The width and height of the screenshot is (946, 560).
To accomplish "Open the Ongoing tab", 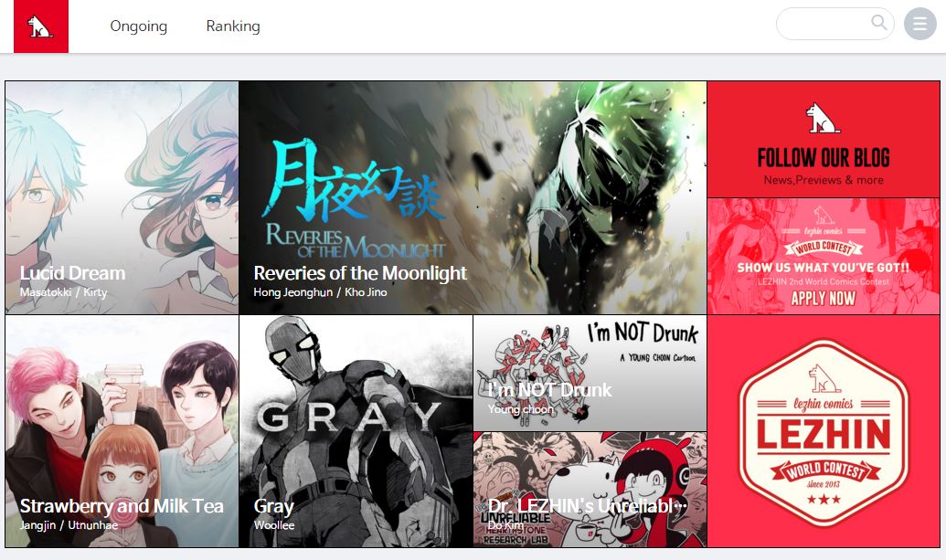I will [x=139, y=26].
